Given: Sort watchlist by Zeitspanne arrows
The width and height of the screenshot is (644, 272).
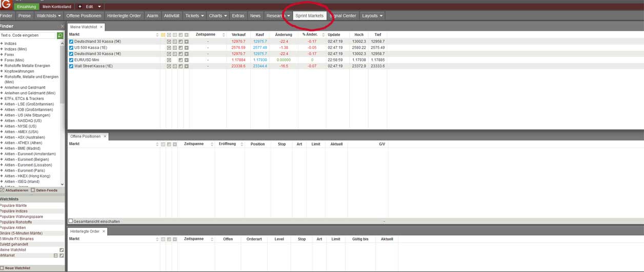Looking at the screenshot, I should pos(224,35).
